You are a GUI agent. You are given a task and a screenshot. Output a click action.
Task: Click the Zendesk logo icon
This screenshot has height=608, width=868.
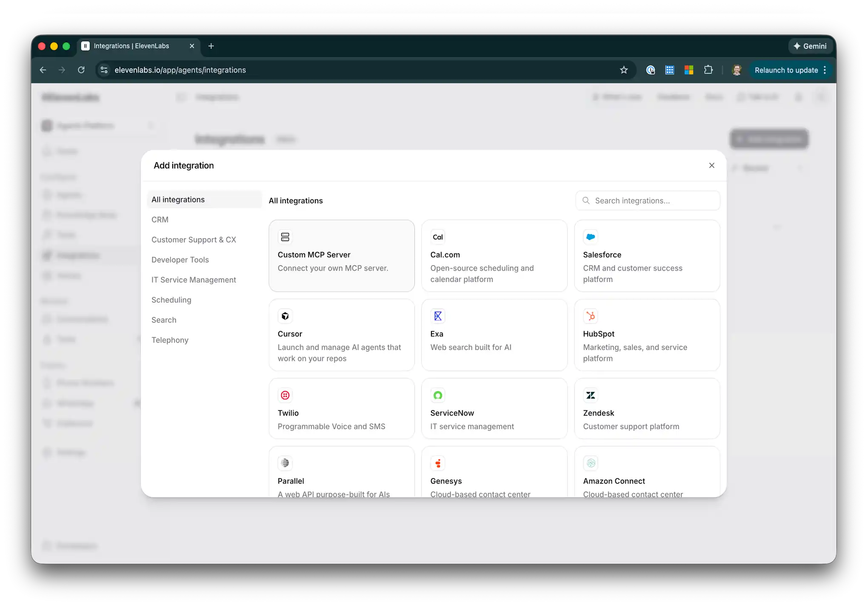(591, 395)
